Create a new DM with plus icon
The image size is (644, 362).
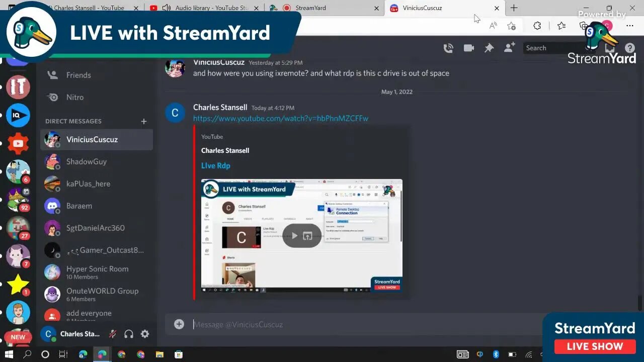[144, 121]
